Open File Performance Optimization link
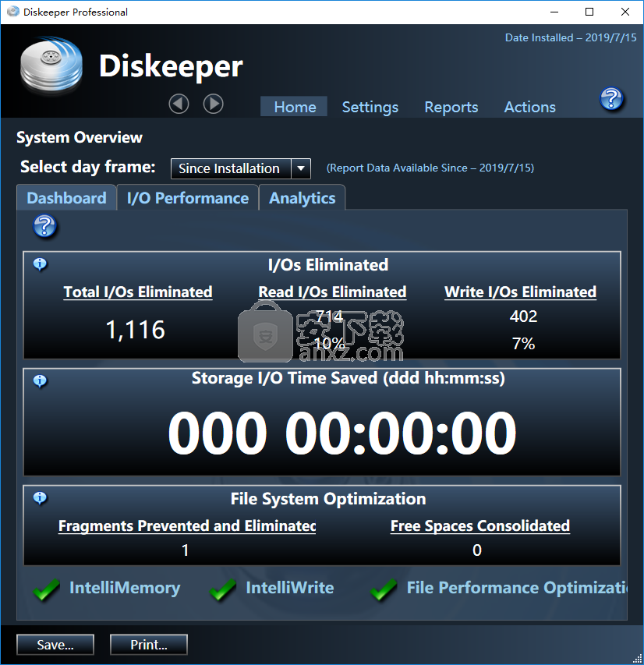Viewport: 644px width, 665px height. pyautogui.click(x=517, y=587)
